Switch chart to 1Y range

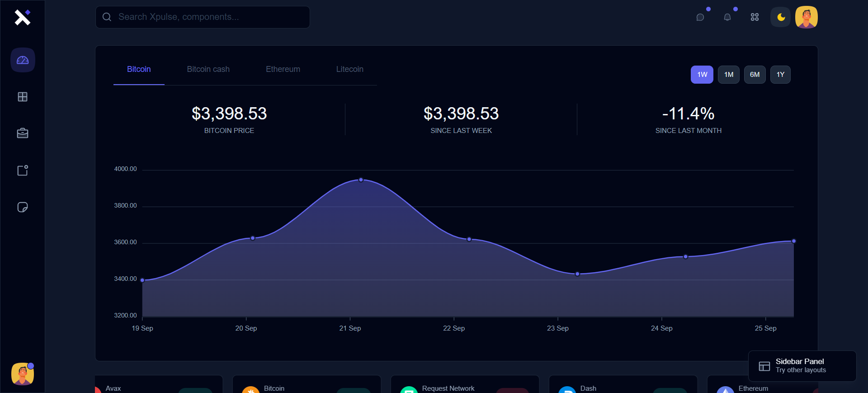click(780, 75)
